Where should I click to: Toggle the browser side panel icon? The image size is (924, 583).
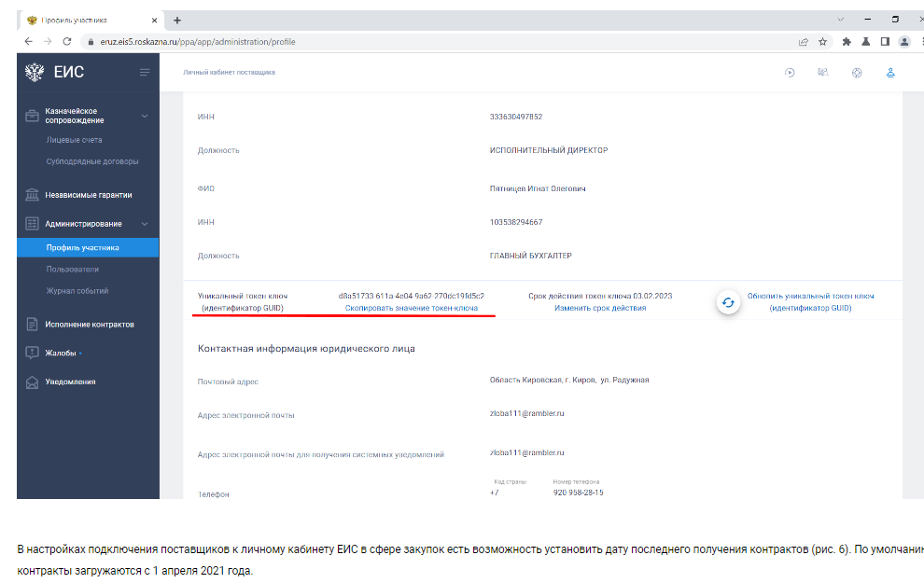[885, 42]
